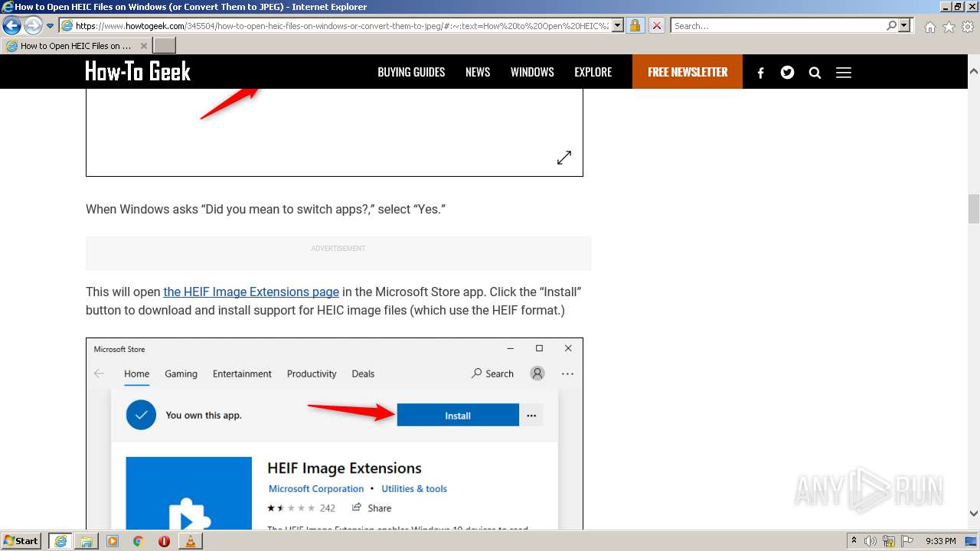980x551 pixels.
Task: Click the Action Center flag tray icon
Action: (x=907, y=541)
